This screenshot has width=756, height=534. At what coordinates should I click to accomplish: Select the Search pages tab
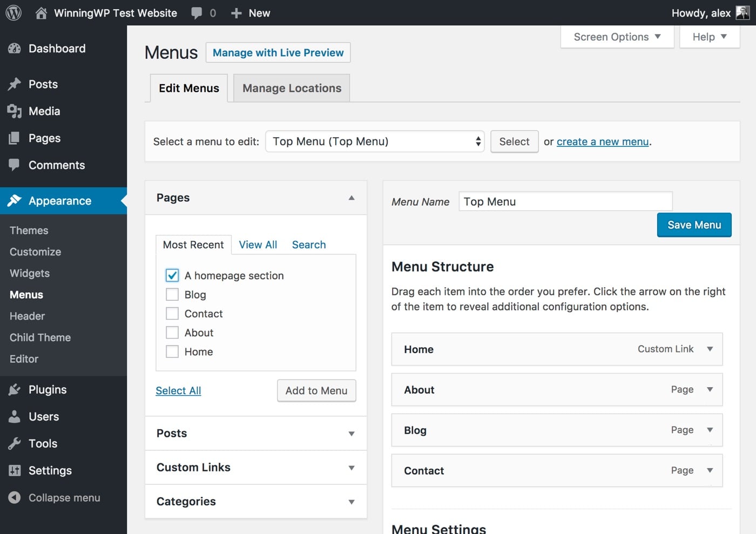(309, 245)
